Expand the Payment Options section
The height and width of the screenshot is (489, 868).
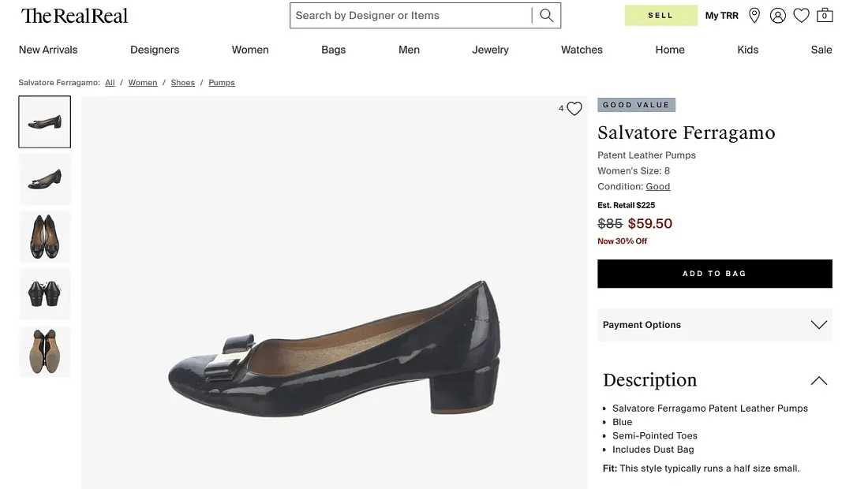click(715, 325)
